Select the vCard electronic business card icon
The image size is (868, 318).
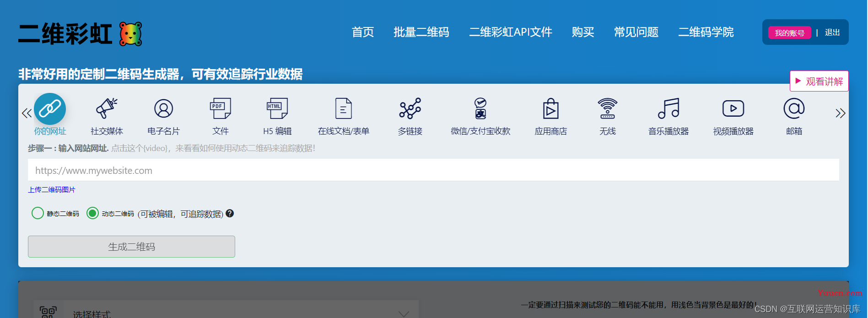pos(163,108)
